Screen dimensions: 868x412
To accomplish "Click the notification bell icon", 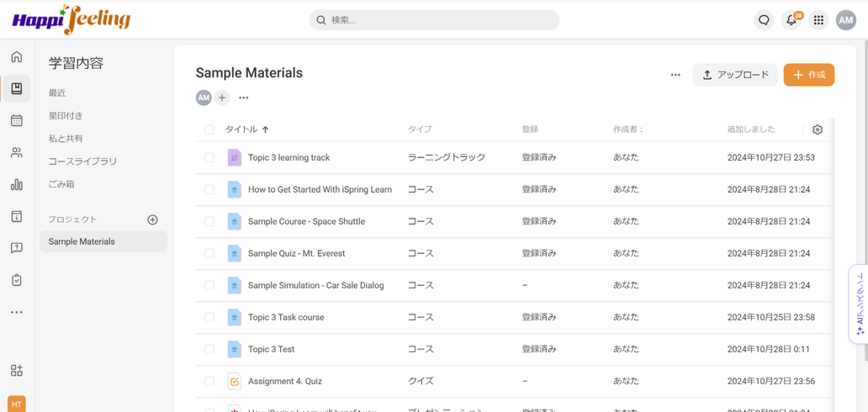I will pos(791,20).
